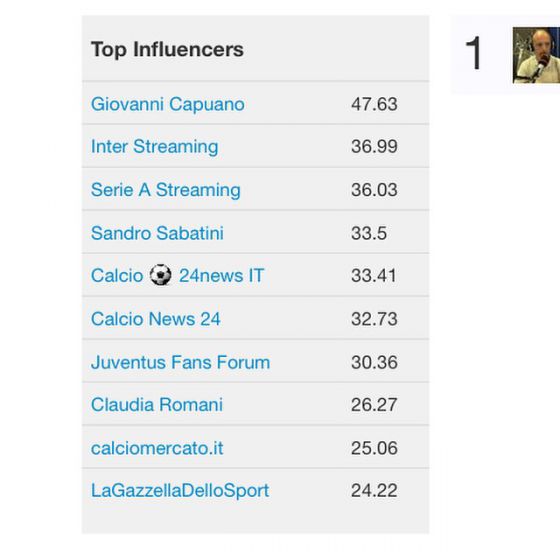The height and width of the screenshot is (560, 560).
Task: Click the large rank number 1
Action: pyautogui.click(x=474, y=54)
